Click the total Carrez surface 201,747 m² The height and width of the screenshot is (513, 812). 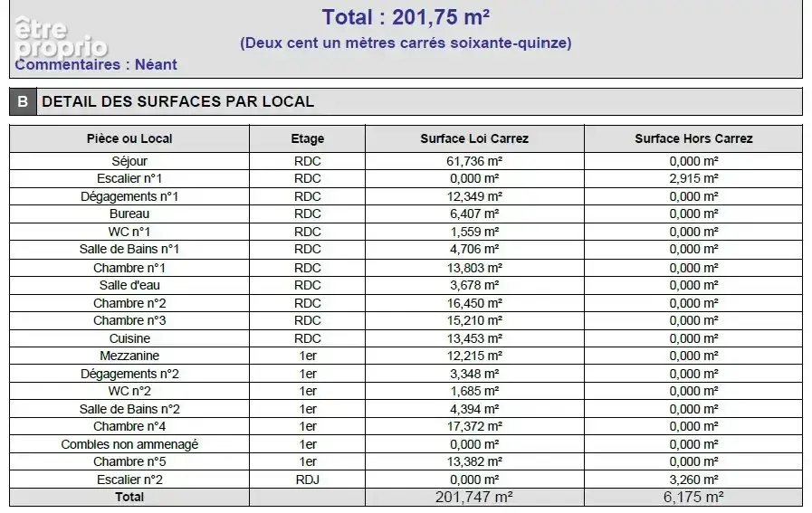point(474,497)
